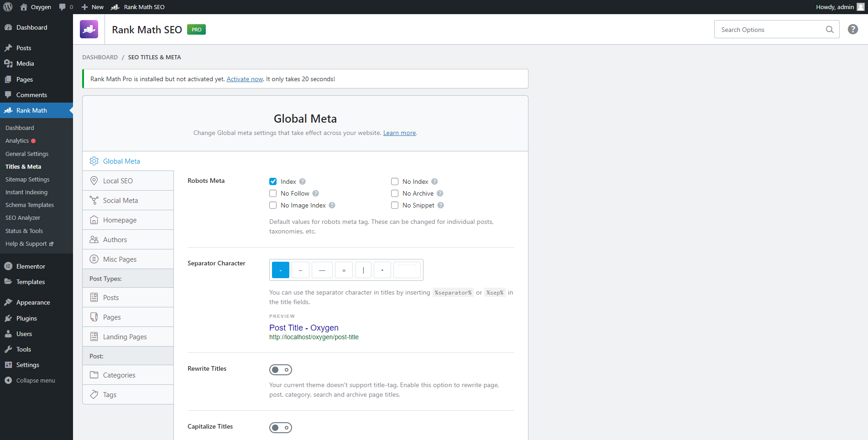Click the Index help tooltip icon
The image size is (868, 440).
(x=303, y=181)
